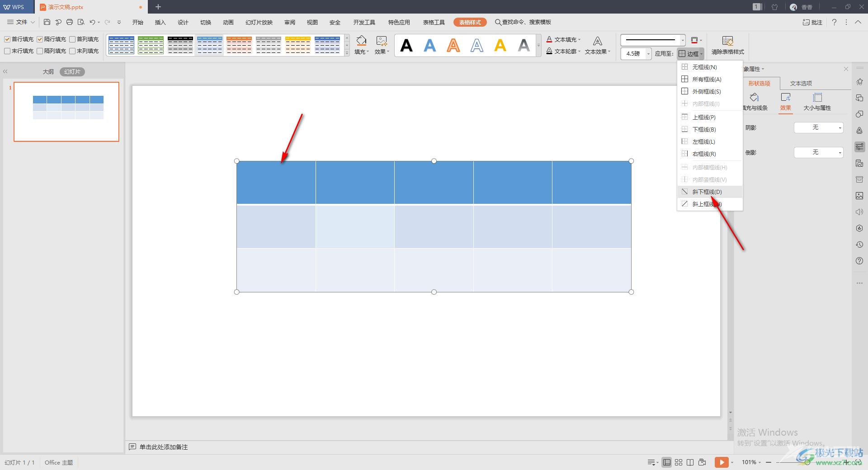Start slideshow with the orange play button
Viewport: 868px width, 470px height.
[722, 462]
